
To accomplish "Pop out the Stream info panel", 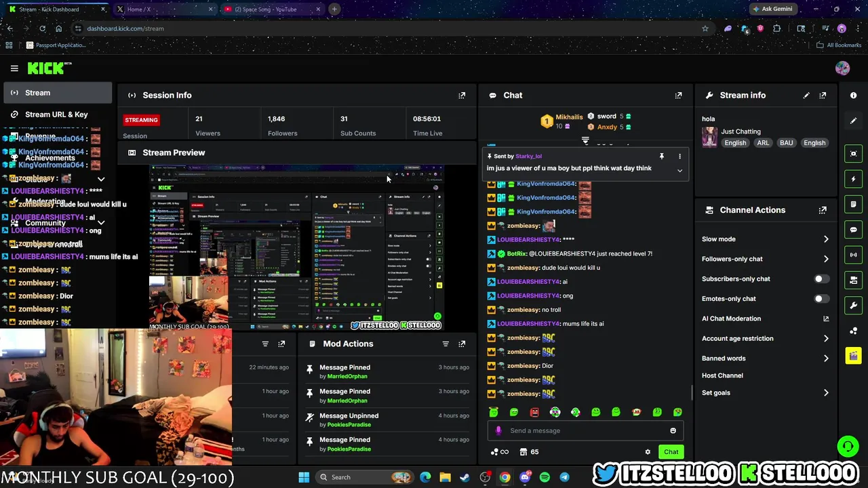I will click(823, 96).
